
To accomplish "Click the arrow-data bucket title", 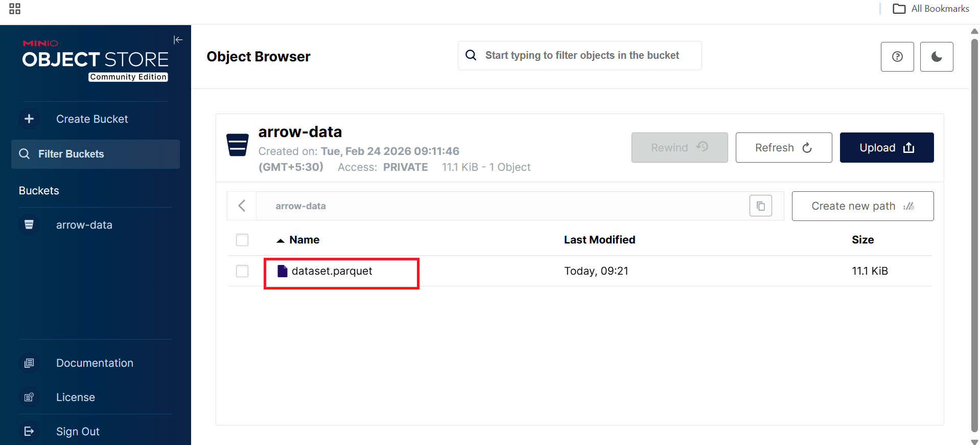I will [x=300, y=132].
